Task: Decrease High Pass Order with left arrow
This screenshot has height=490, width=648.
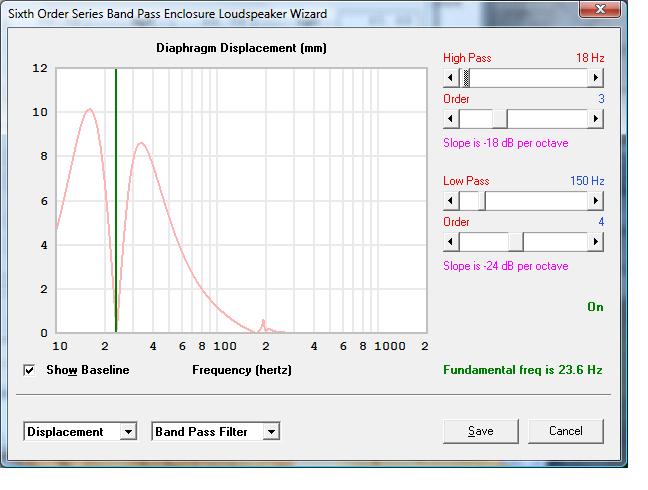Action: point(451,119)
